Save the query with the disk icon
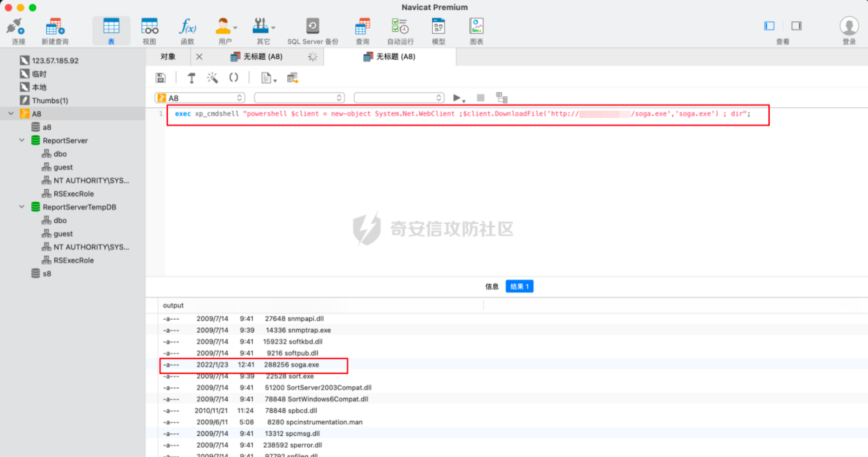Screen dimensions: 868x457 coord(161,78)
